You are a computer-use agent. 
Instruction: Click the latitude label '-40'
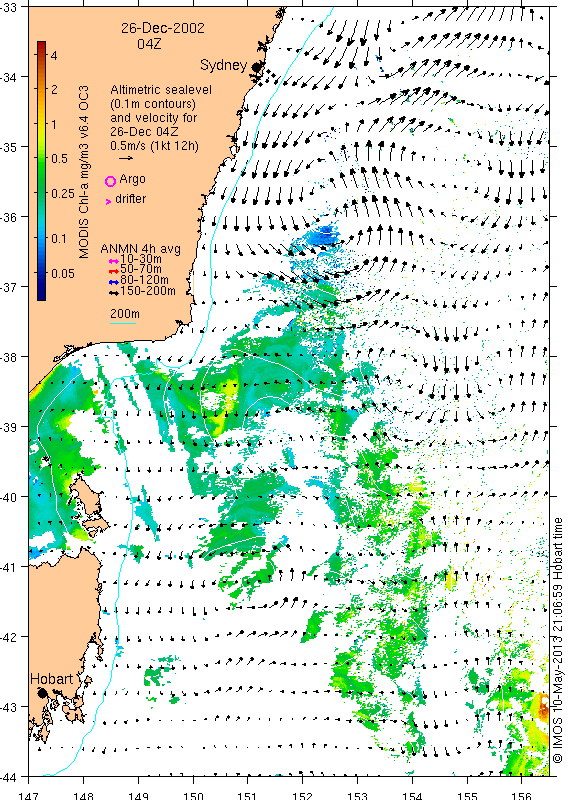tap(8, 497)
